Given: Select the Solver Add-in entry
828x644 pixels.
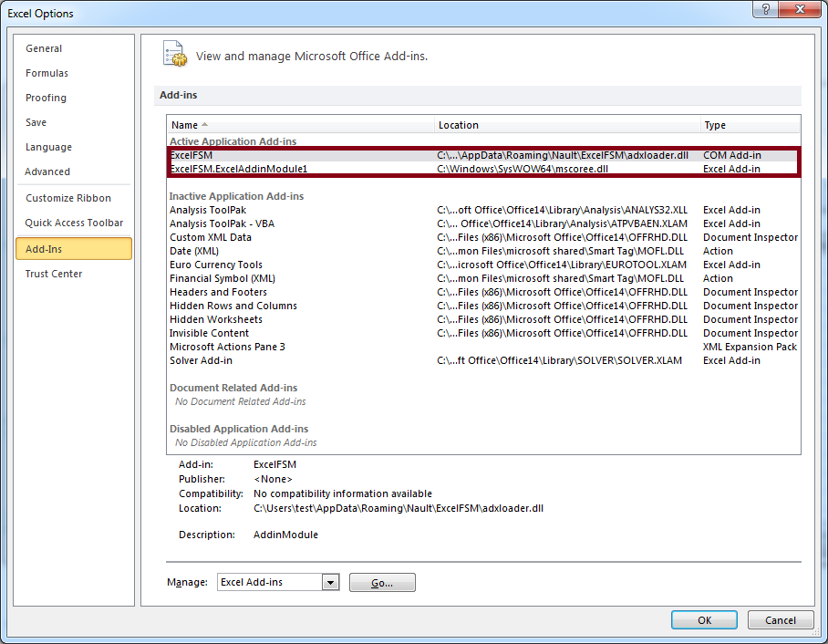Looking at the screenshot, I should pos(201,360).
